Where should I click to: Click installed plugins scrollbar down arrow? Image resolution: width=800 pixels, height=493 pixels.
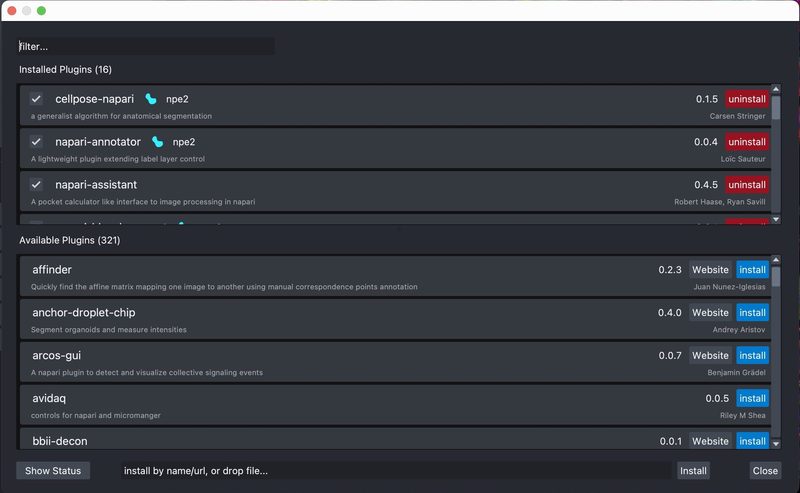tap(776, 219)
